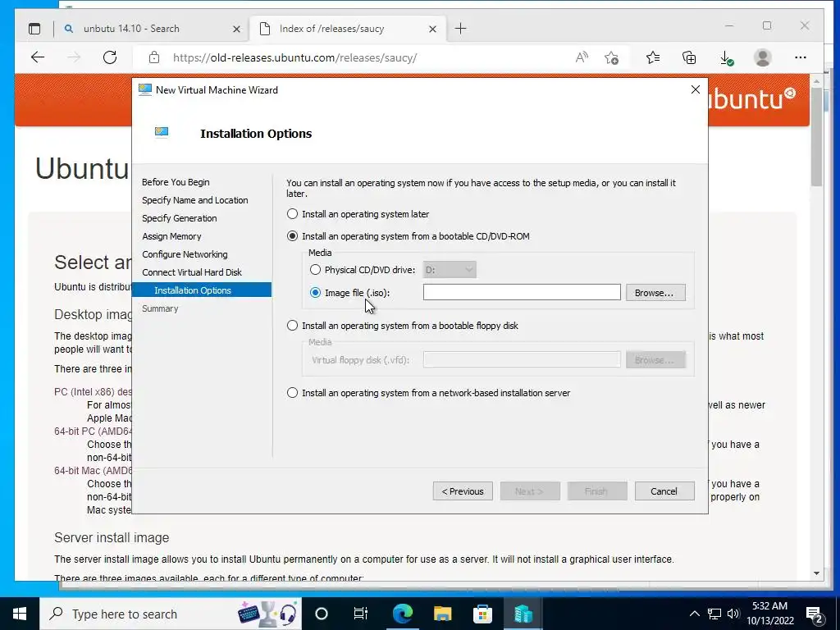840x630 pixels.
Task: Choose 'Physical CD/DVD drive' radio button
Action: point(316,270)
